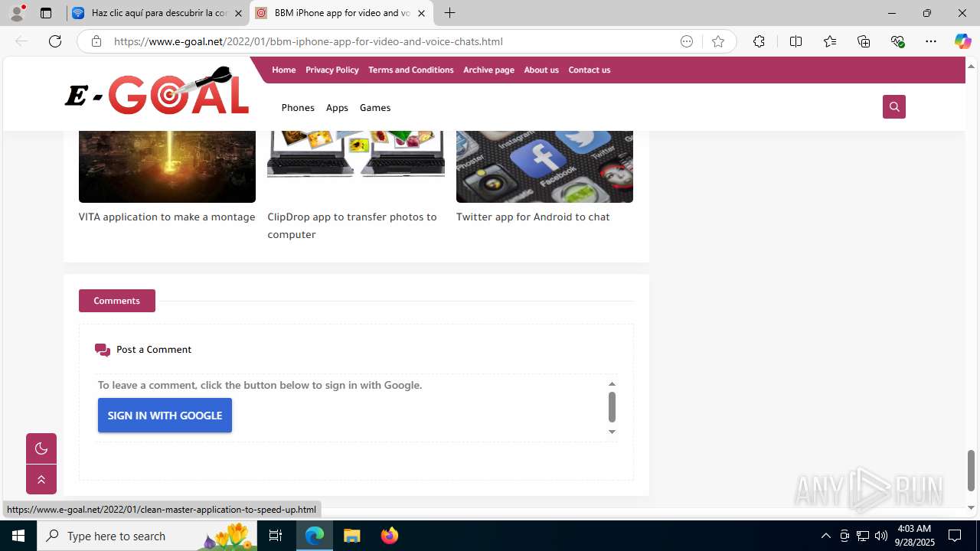Click the browser profile avatar icon
Screen dimensions: 980x551
17,13
